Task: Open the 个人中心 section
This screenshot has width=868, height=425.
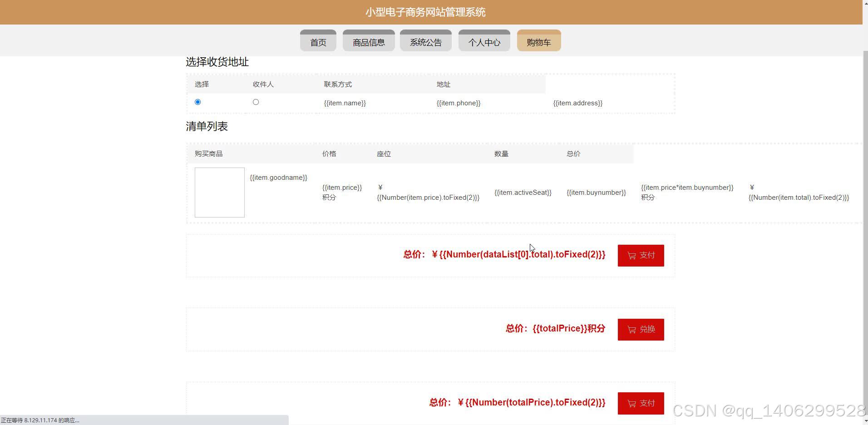Action: click(484, 41)
